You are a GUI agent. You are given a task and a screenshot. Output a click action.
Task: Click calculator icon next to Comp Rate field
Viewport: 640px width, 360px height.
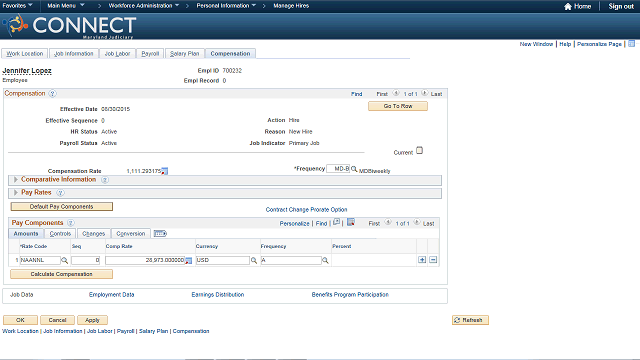pos(189,260)
